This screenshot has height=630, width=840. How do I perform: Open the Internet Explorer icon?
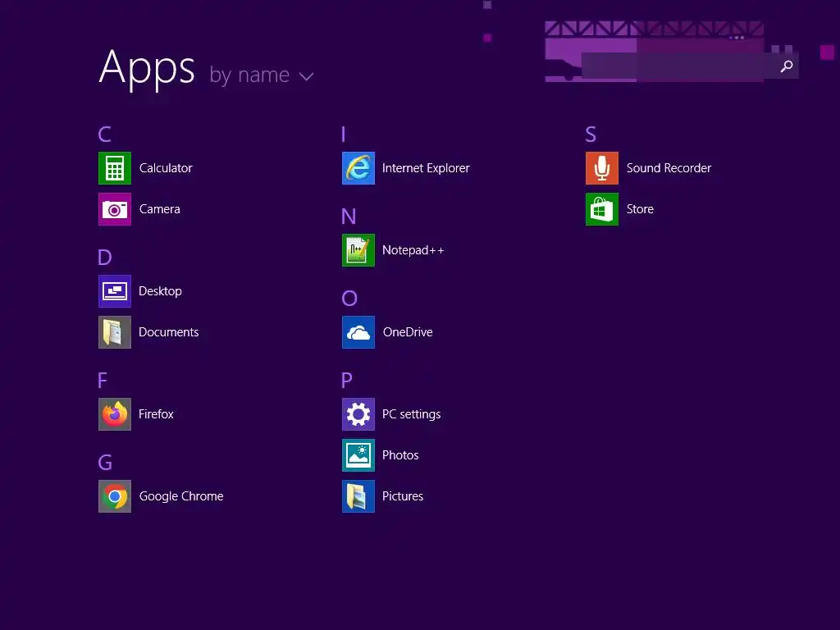click(358, 168)
